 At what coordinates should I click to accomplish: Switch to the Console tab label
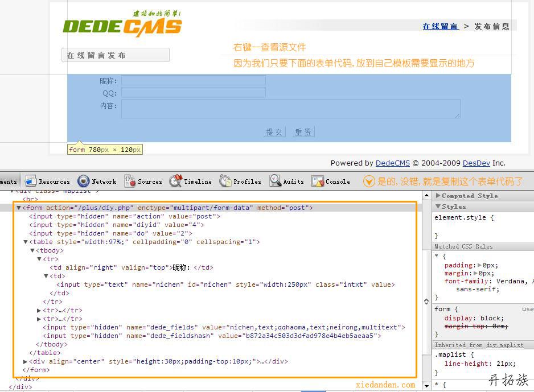pyautogui.click(x=338, y=181)
